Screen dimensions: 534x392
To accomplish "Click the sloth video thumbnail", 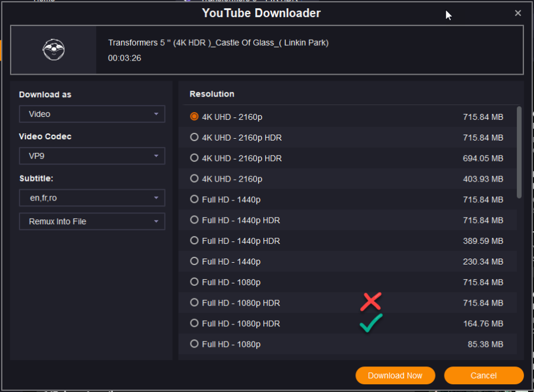I will (53, 50).
